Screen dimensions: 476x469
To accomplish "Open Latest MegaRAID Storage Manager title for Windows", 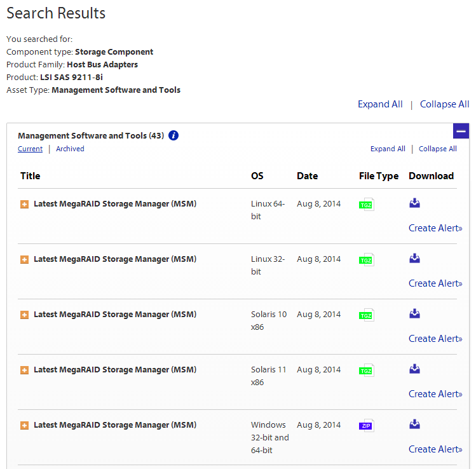I will [x=115, y=425].
